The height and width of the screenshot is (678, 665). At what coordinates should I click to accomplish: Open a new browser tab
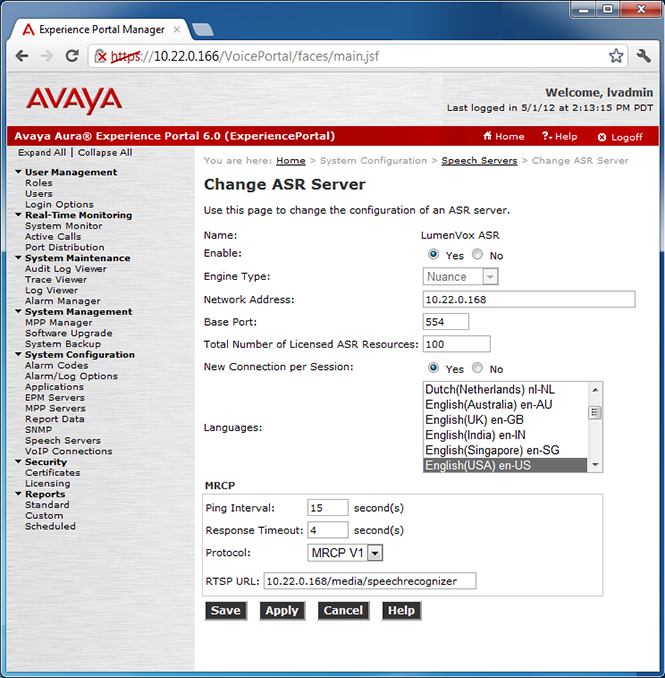tap(202, 29)
